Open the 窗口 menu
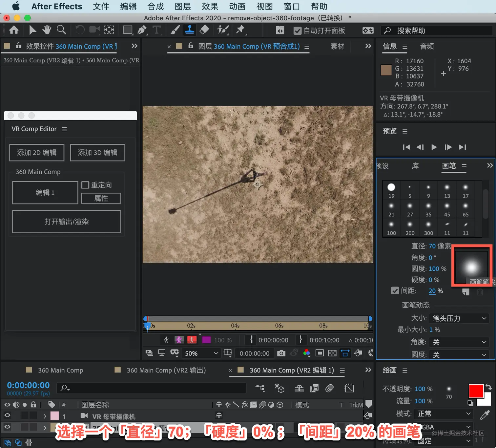The width and height of the screenshot is (496, 448). pyautogui.click(x=292, y=6)
